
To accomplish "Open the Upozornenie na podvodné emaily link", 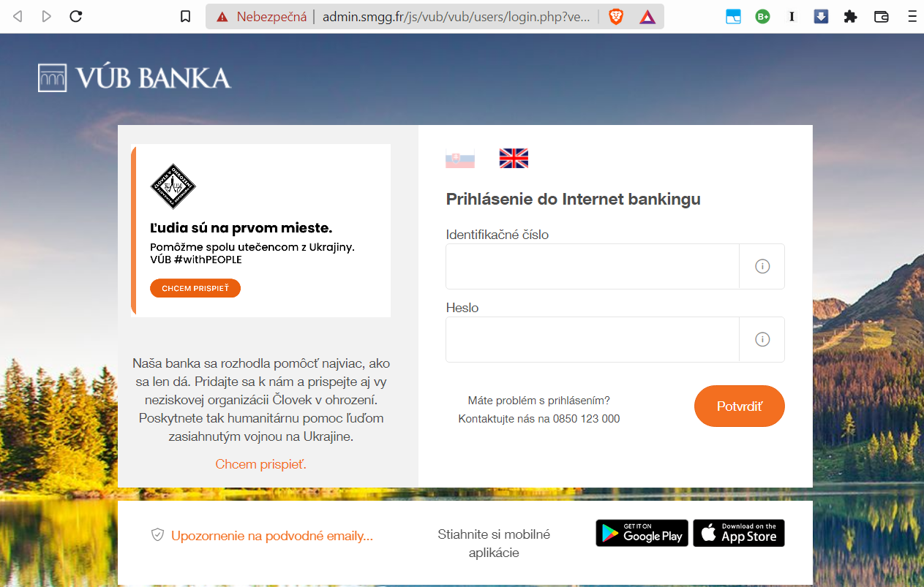I will coord(272,536).
